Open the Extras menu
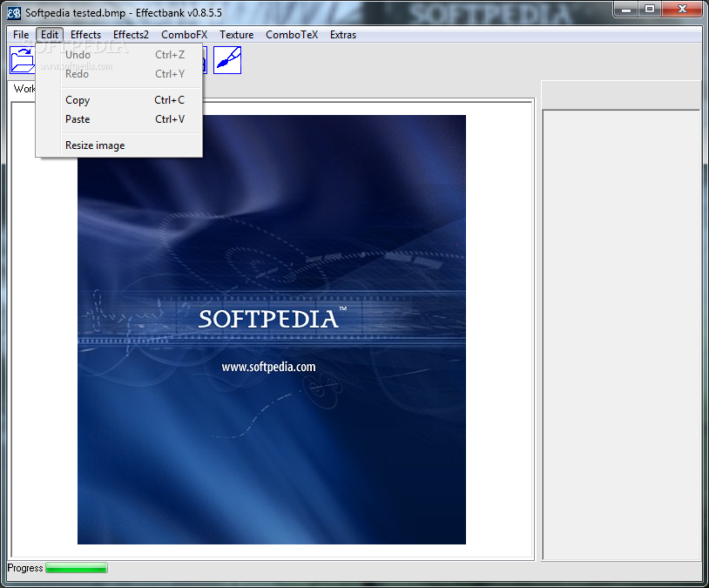 coord(343,35)
